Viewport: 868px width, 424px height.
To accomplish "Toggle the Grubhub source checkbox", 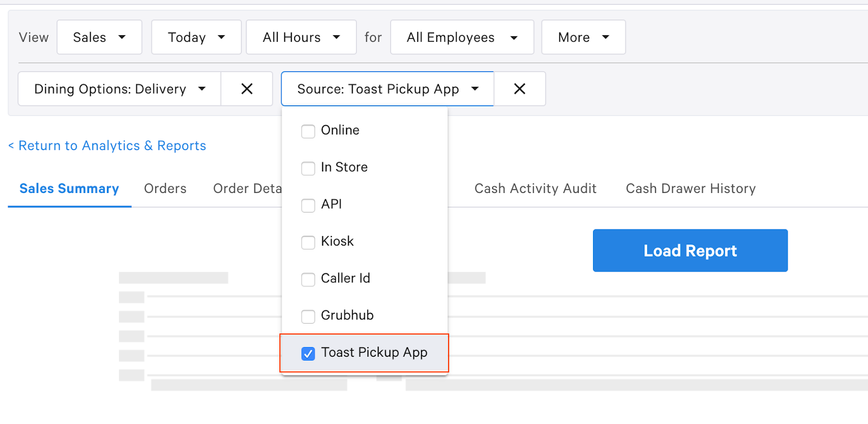I will coord(308,316).
